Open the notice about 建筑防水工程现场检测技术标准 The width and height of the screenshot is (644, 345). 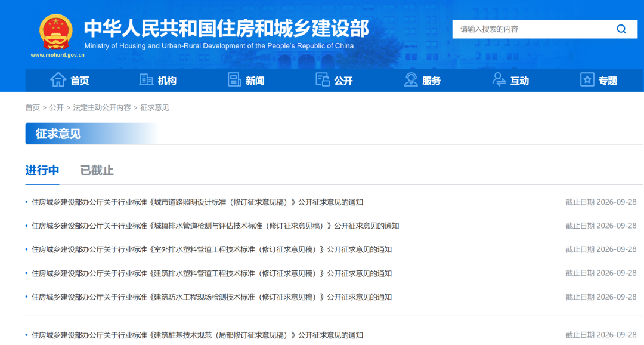click(212, 297)
